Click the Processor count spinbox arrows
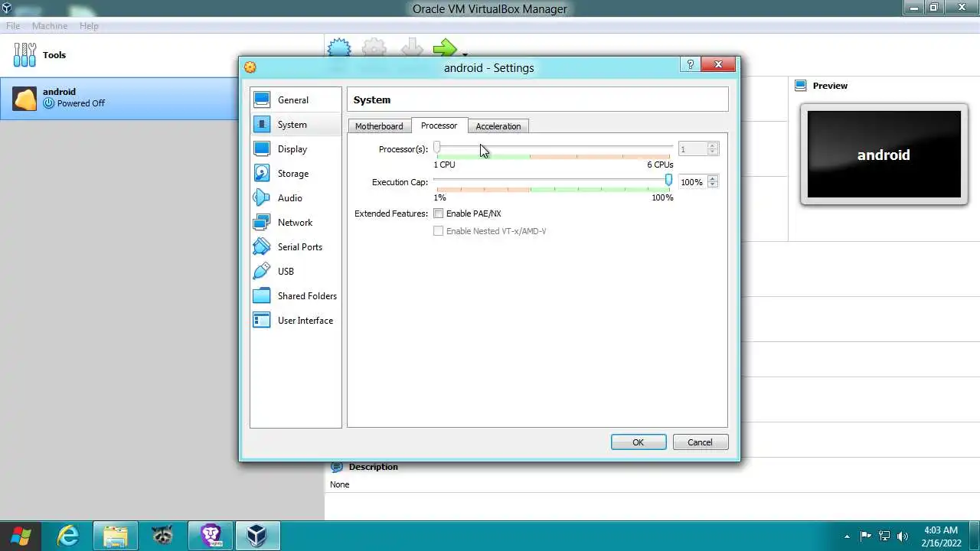The image size is (980, 551). (x=713, y=149)
